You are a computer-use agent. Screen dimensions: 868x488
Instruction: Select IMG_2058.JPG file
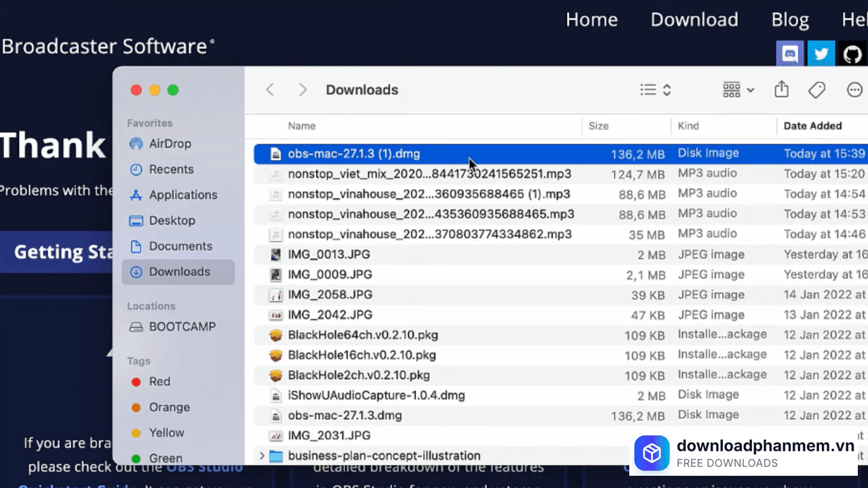pyautogui.click(x=561, y=295)
